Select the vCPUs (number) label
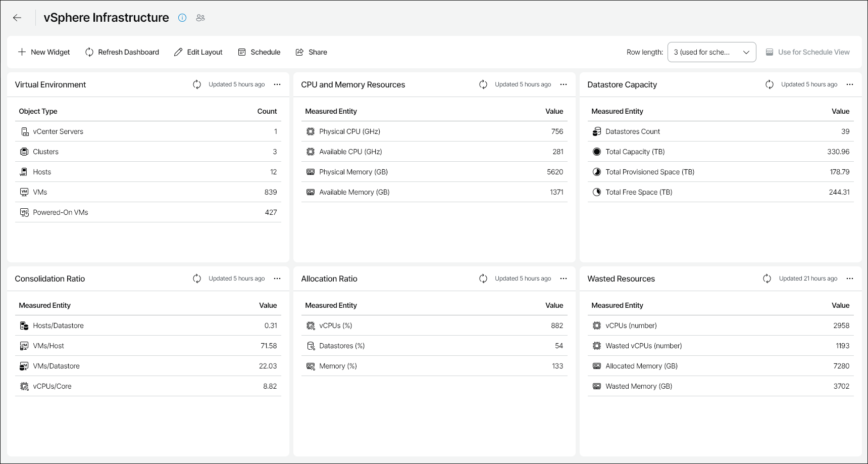This screenshot has height=464, width=868. [631, 326]
